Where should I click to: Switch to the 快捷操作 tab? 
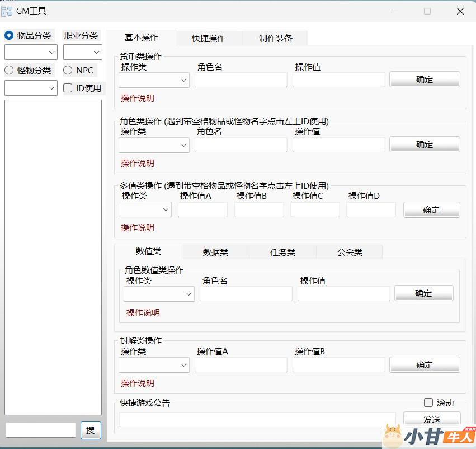tap(209, 38)
